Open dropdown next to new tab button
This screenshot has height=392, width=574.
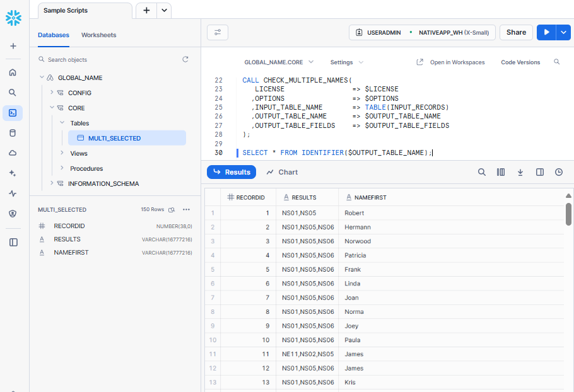point(165,11)
